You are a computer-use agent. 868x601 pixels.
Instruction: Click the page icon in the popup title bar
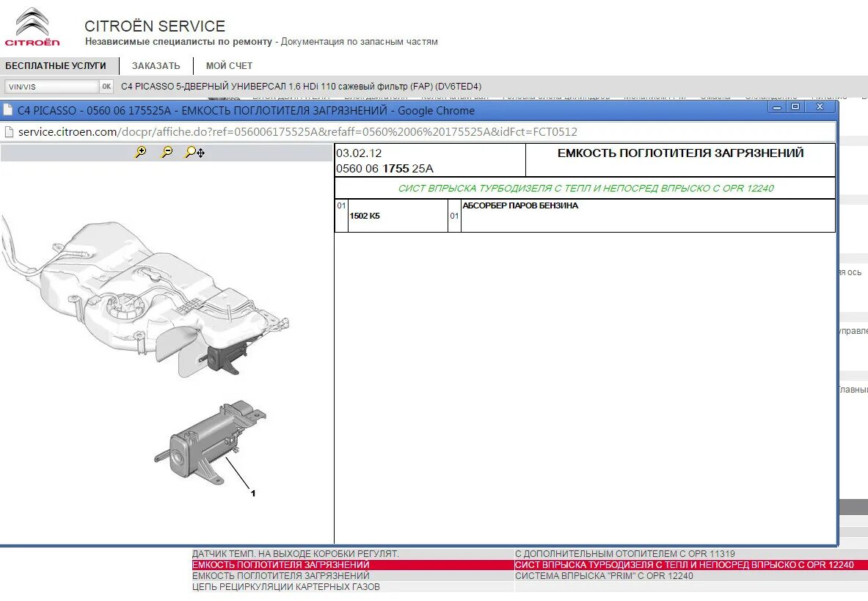[x=8, y=110]
